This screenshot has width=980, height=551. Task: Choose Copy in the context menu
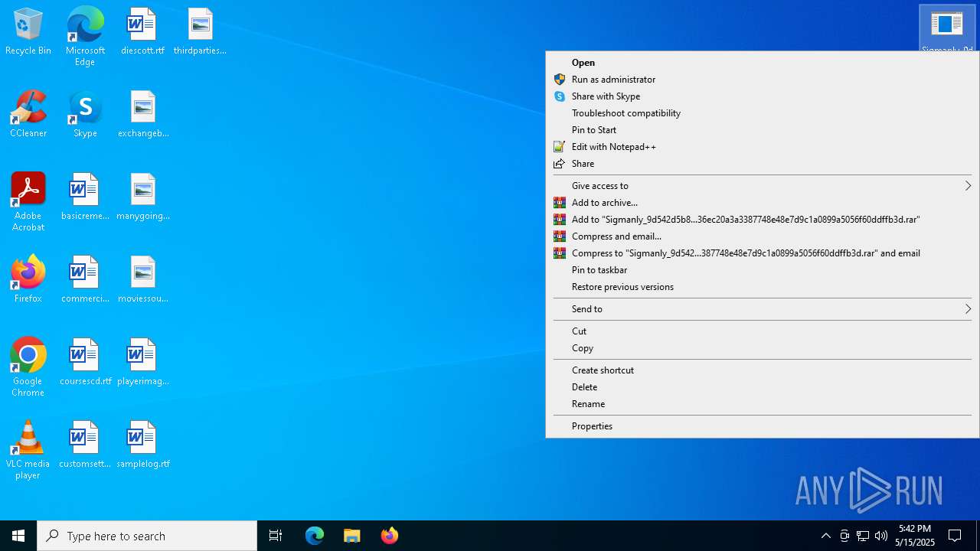click(x=763, y=348)
